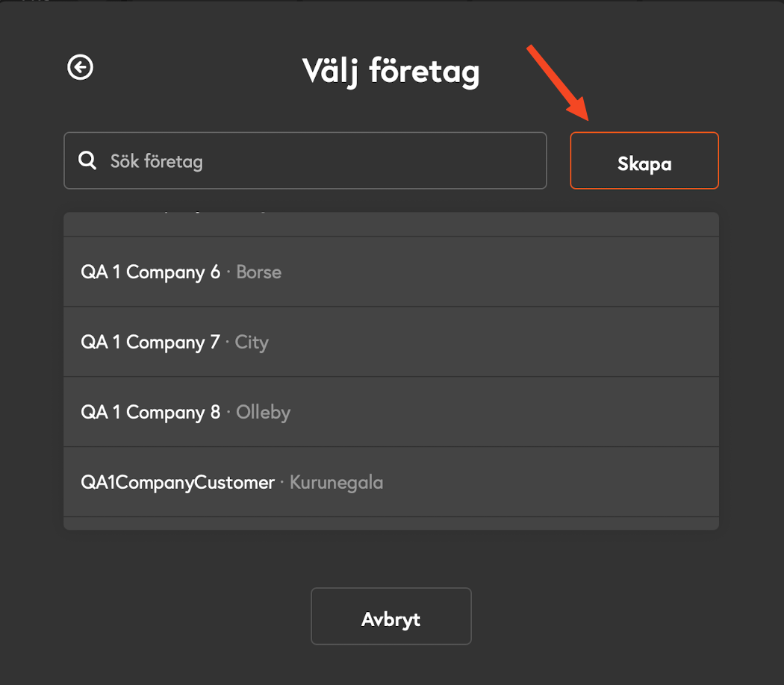Go back using the circled arrow icon
Screen dimensions: 784x685
pyautogui.click(x=81, y=67)
